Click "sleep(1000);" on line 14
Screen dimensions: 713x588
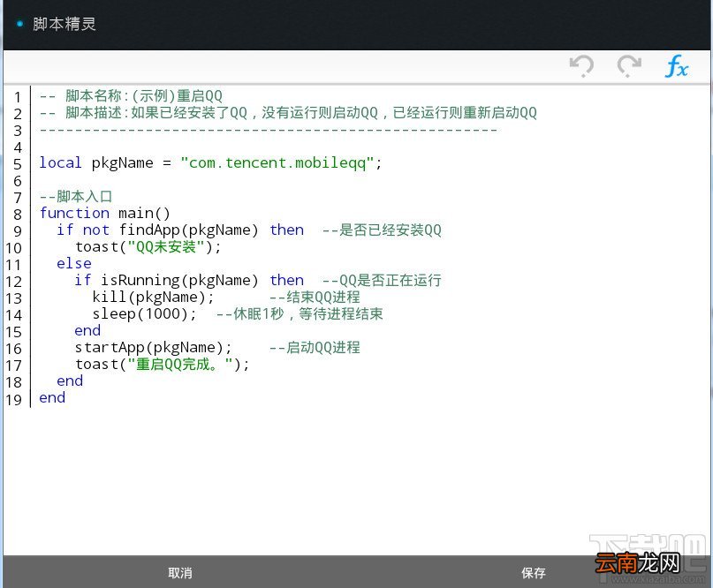145,314
